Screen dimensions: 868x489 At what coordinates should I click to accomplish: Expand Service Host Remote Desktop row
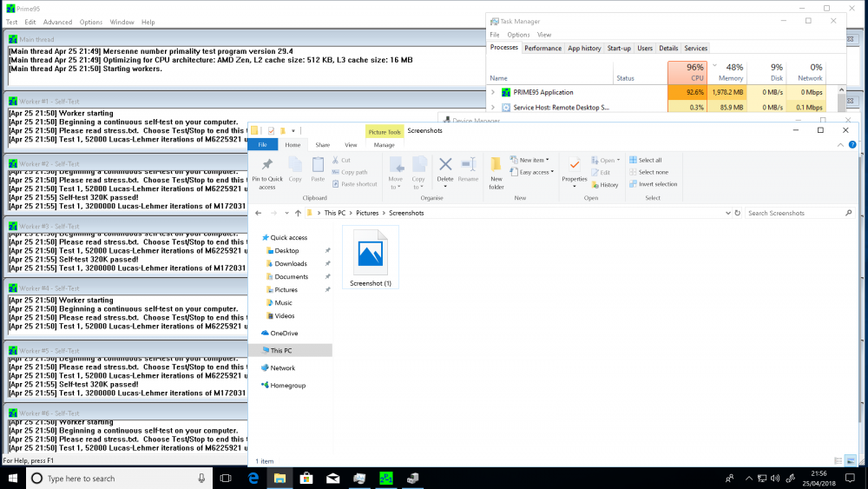click(x=493, y=108)
